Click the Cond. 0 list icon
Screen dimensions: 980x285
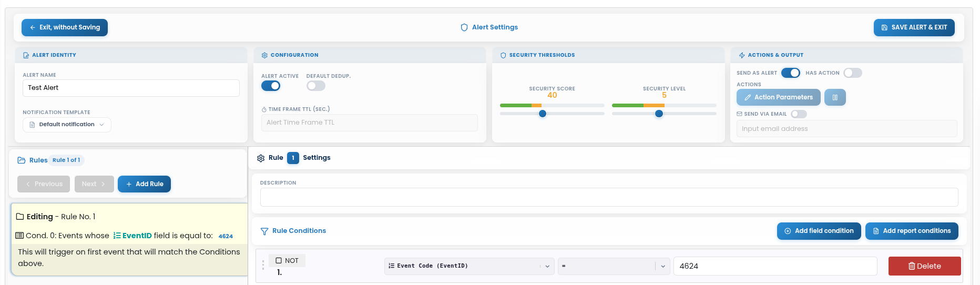tap(19, 236)
